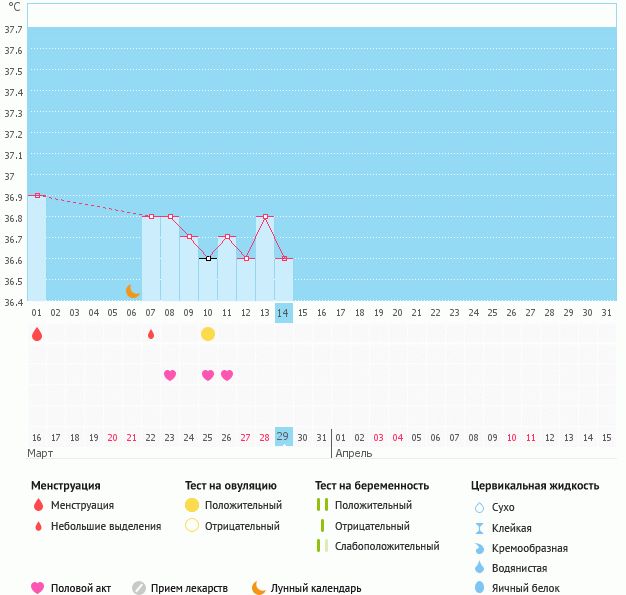Click the 'Яичный белок' drop icon in legend
This screenshot has height=595, width=626.
479,588
